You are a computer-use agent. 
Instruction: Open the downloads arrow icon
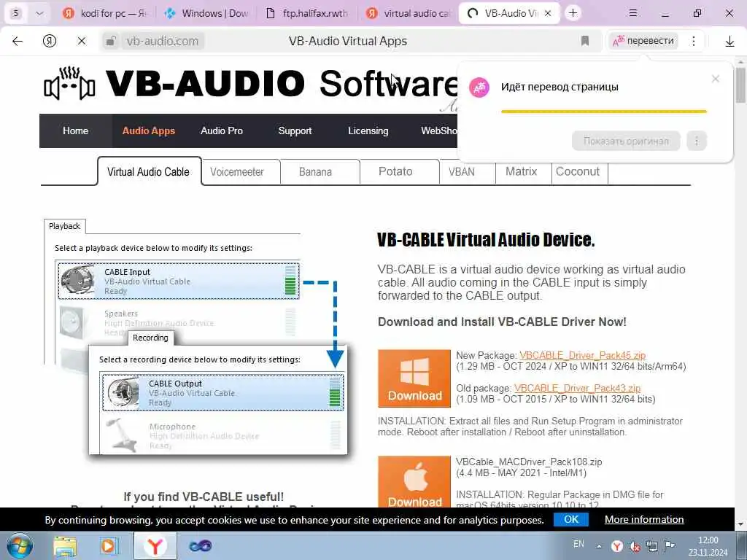point(729,42)
